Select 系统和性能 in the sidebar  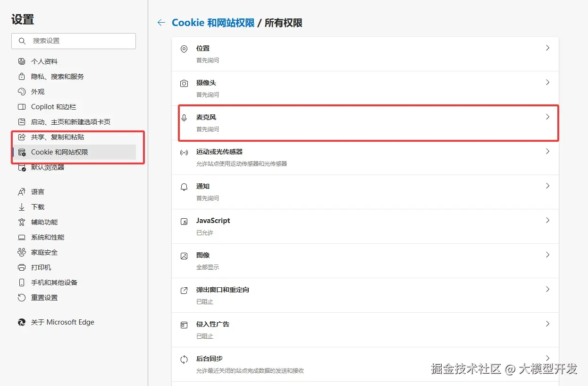[48, 237]
